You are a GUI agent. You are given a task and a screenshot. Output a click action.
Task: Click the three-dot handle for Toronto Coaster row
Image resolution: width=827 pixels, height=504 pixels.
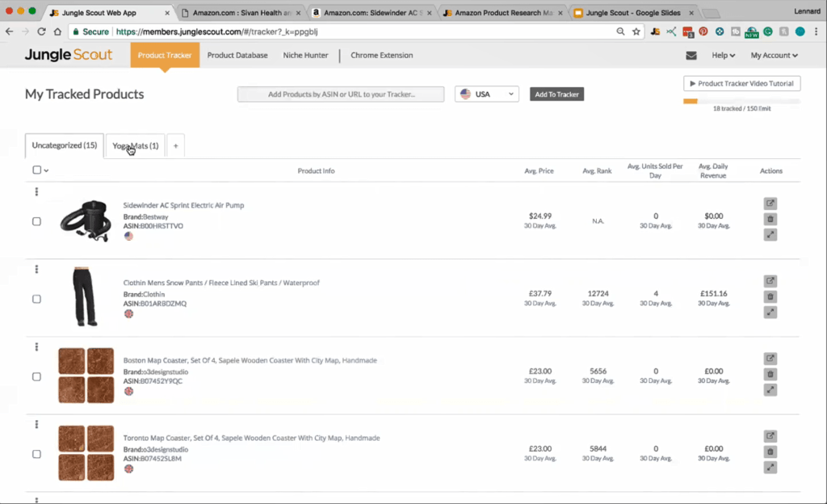click(36, 424)
